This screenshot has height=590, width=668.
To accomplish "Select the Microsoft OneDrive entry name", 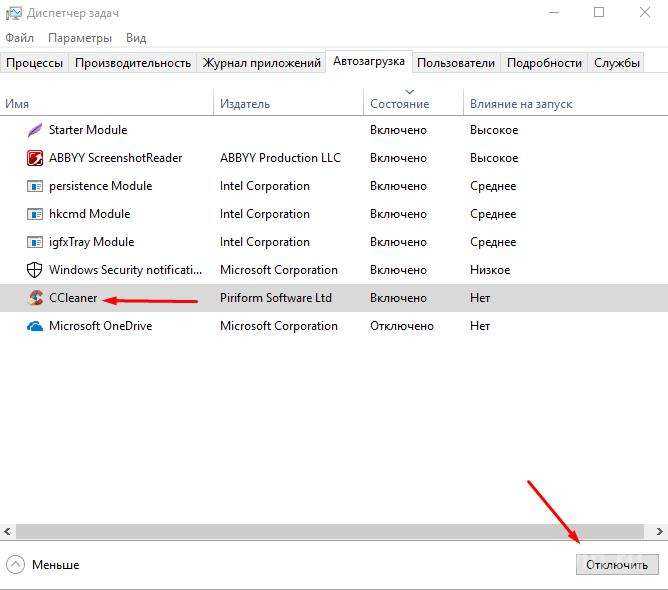I will coord(101,326).
